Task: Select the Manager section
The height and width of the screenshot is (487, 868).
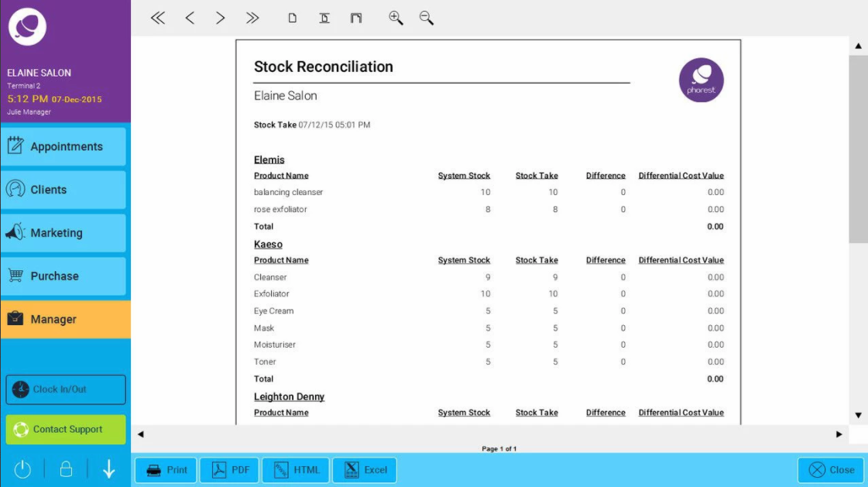Action: coord(65,319)
